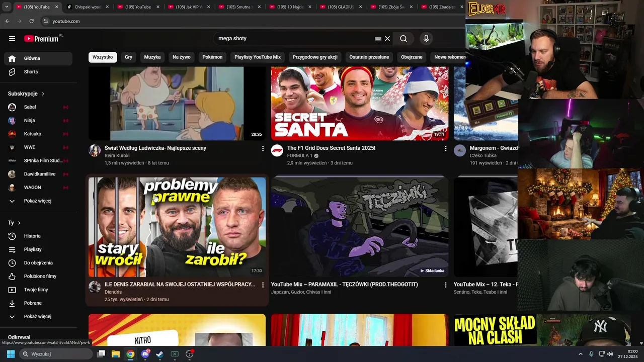The width and height of the screenshot is (644, 362).
Task: Show hidden icons in system tray
Action: (x=580, y=354)
